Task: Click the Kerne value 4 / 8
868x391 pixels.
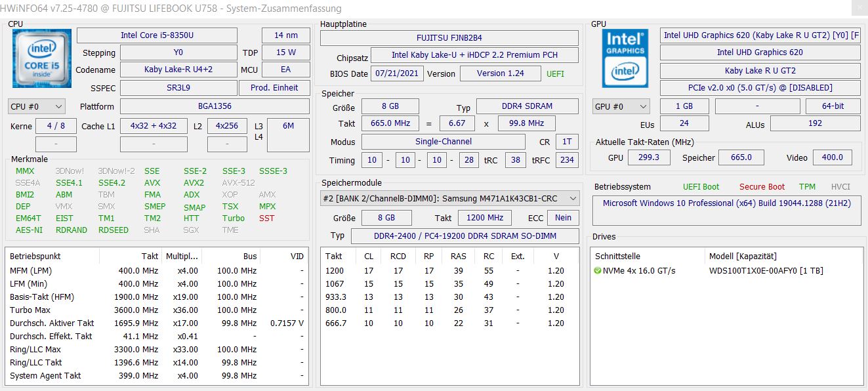Action: click(x=56, y=126)
